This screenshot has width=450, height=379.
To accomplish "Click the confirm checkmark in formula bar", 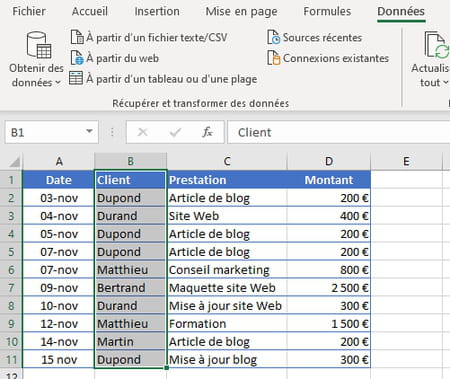I will point(175,132).
